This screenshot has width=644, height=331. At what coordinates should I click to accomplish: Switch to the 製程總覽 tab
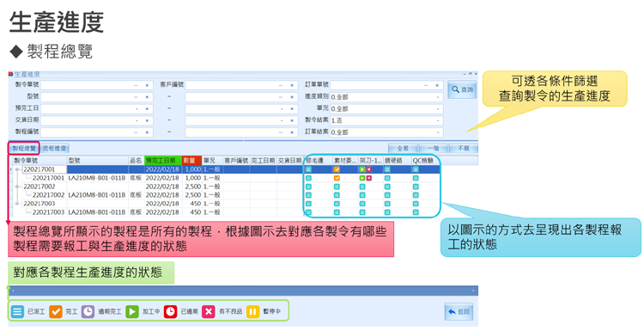tap(24, 149)
